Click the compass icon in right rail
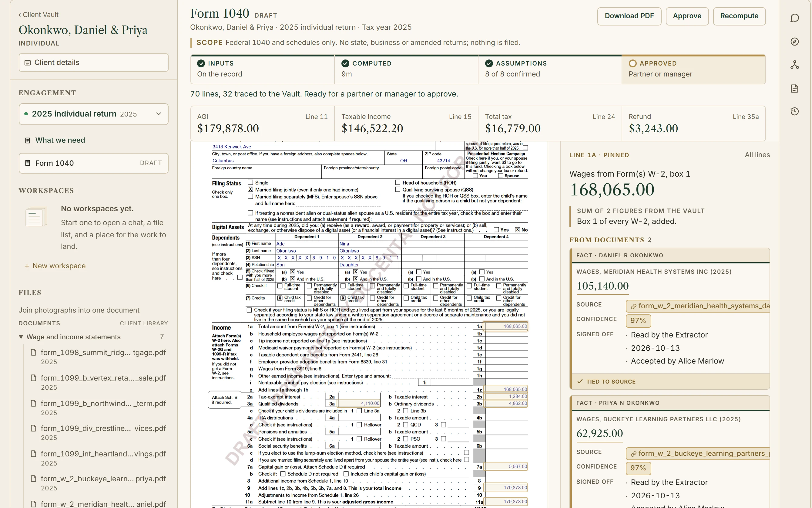812x508 pixels. [x=794, y=41]
